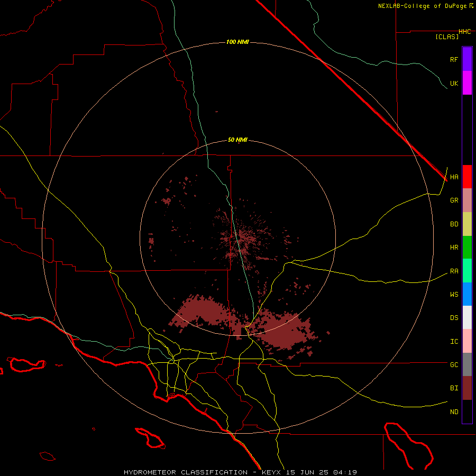Screen dimensions: 476x476
Task: Click the HA legend label
Action: (454, 177)
